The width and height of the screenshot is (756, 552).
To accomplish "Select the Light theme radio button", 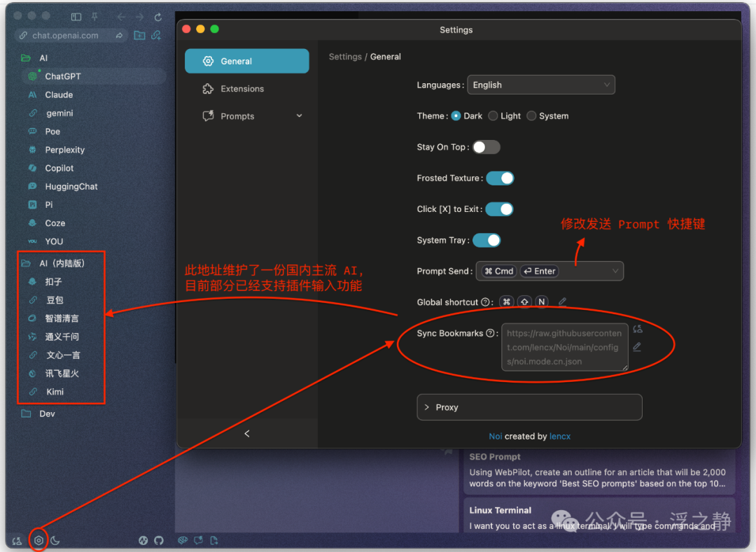I will [493, 116].
